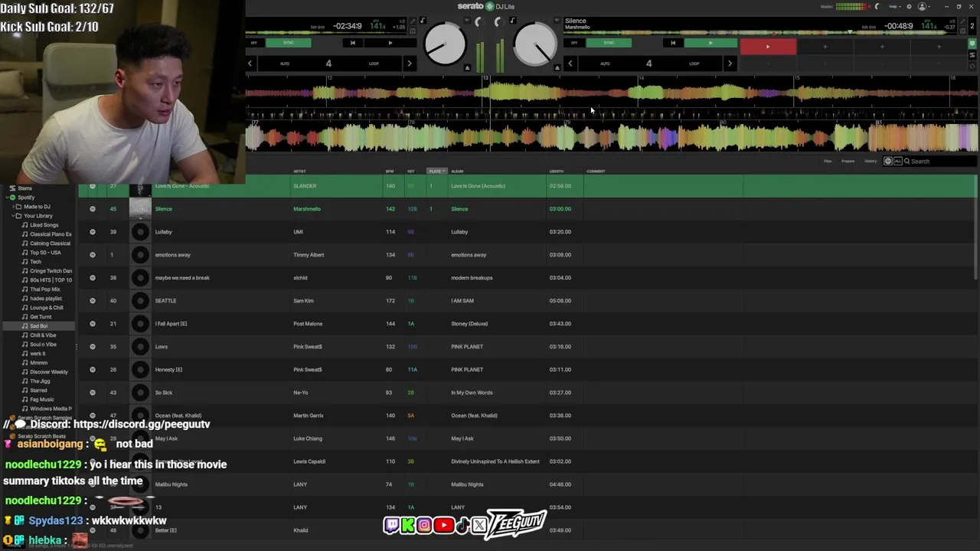This screenshot has width=980, height=551.
Task: Toggle SYNC on the left deck
Action: (x=289, y=43)
